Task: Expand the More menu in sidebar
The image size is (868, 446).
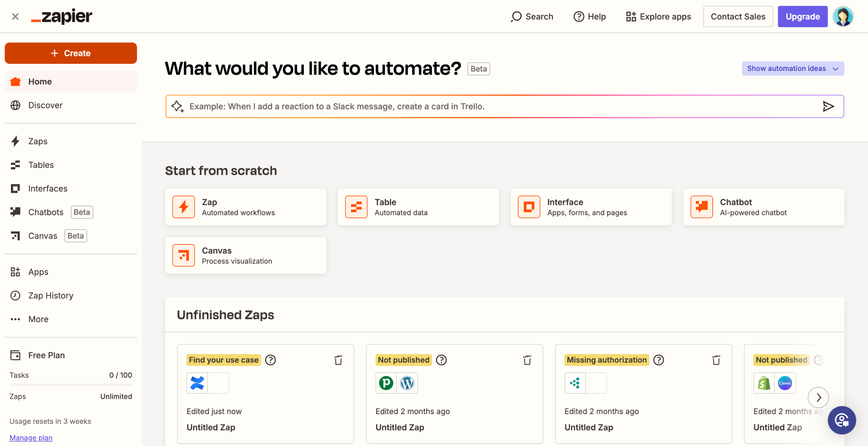Action: coord(38,319)
